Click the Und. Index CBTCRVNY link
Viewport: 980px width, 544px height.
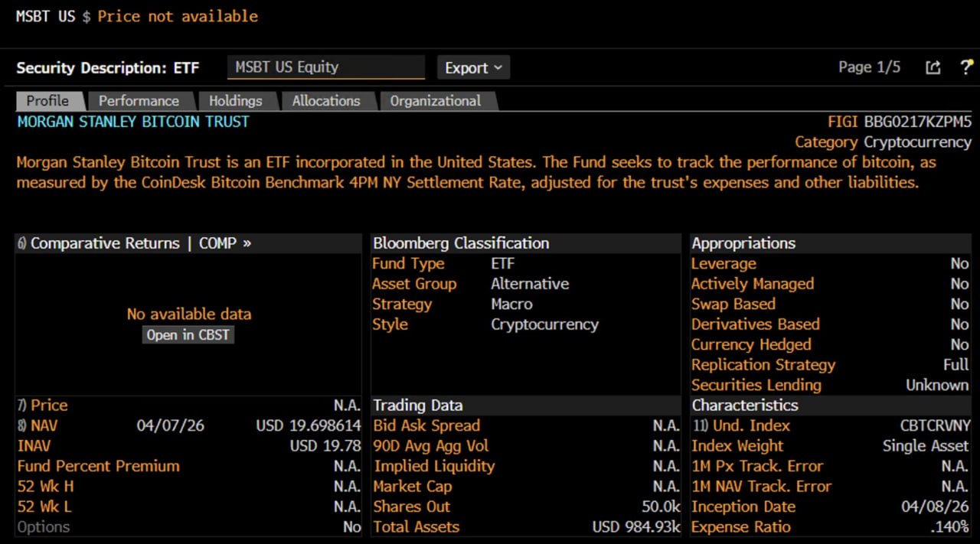tap(935, 425)
